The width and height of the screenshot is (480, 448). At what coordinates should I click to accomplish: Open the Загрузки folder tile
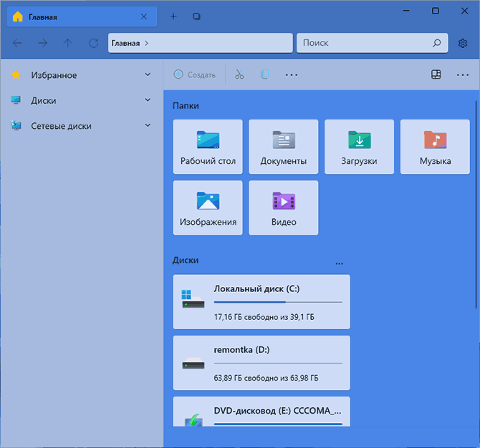[359, 147]
